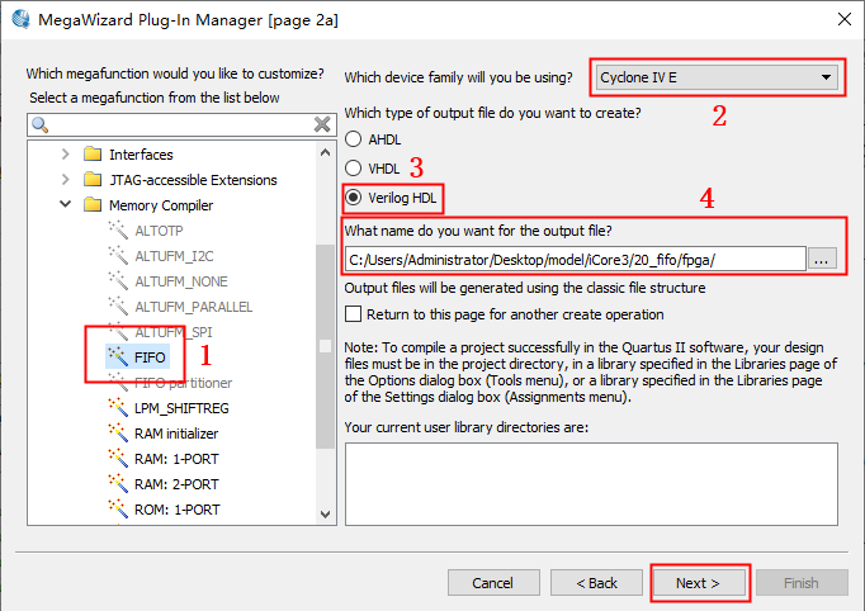This screenshot has height=611, width=865.
Task: Click the output file path field
Action: [575, 259]
